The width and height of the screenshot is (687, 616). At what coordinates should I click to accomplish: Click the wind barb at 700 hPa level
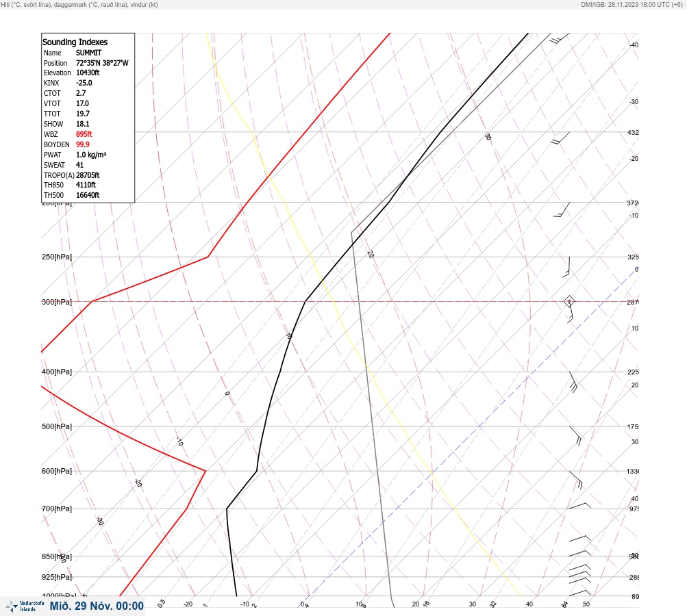(579, 506)
